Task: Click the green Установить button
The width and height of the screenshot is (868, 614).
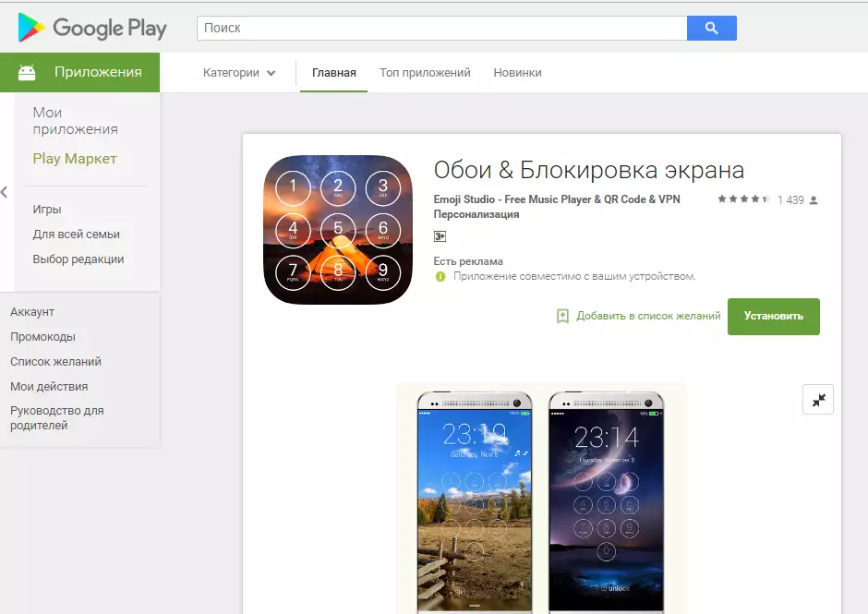Action: 773,317
